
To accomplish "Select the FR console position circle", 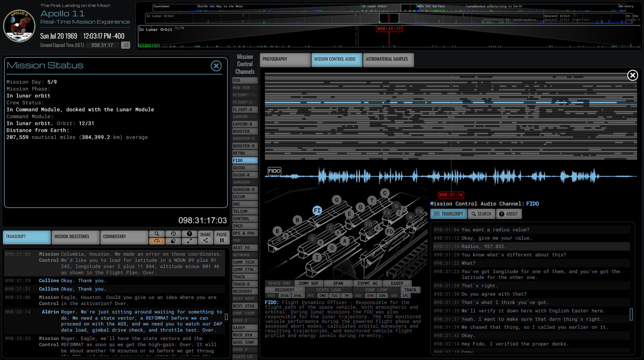I will point(419,212).
